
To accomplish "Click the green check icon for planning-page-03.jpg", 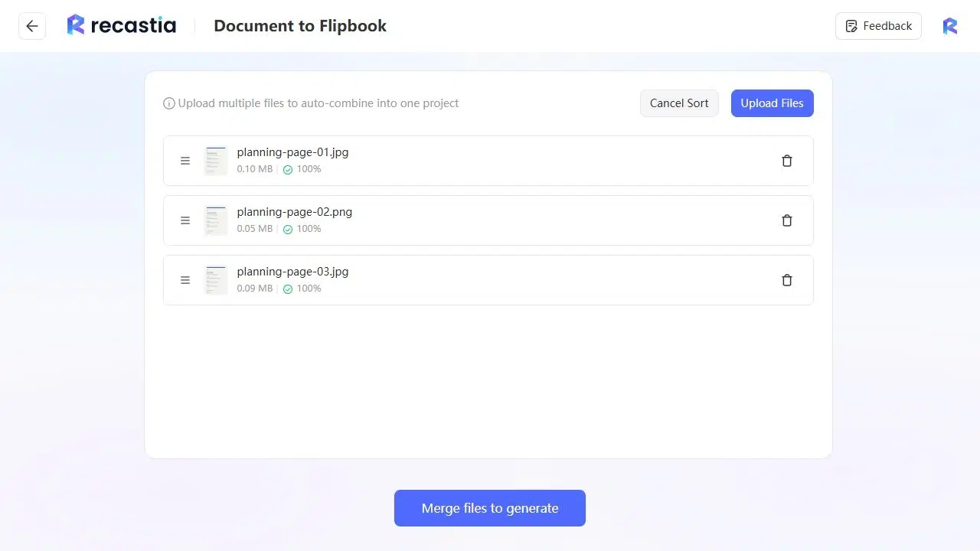I will [x=288, y=289].
